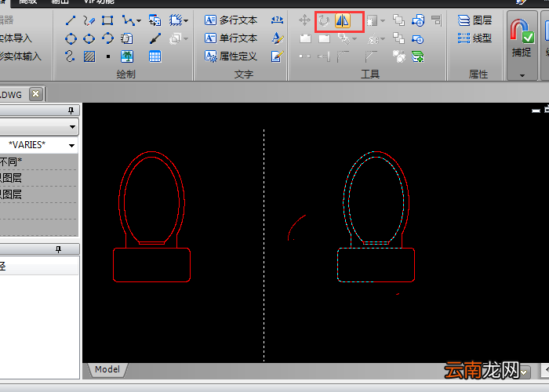Select the Point drawing tool
Viewport: 549px width, 392px height.
pyautogui.click(x=108, y=56)
